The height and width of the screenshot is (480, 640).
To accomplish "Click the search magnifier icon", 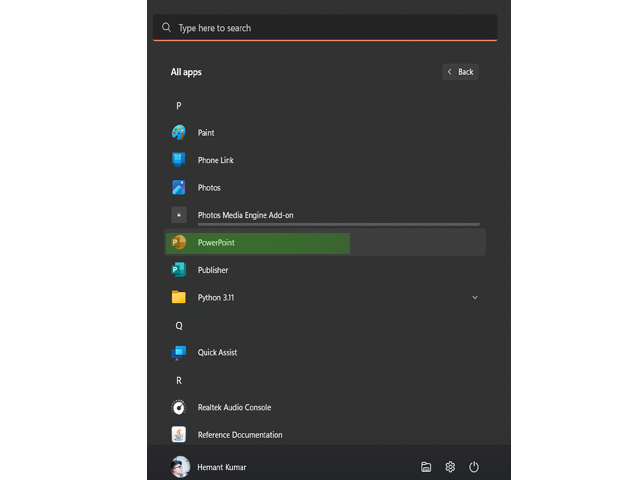I will click(166, 27).
